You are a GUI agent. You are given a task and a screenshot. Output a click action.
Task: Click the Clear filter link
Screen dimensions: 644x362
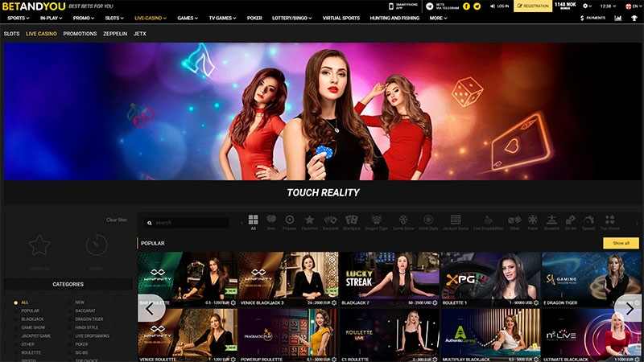click(x=117, y=220)
